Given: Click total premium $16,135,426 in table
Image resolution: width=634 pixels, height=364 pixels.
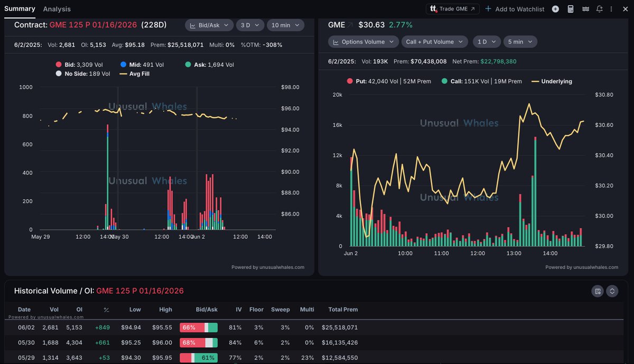Looking at the screenshot, I should (340, 343).
